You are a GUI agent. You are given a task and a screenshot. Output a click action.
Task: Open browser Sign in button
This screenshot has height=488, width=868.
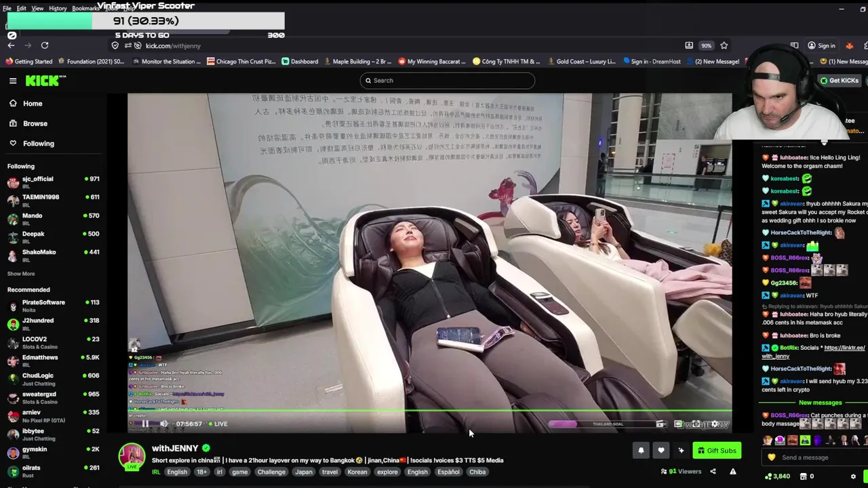(x=821, y=45)
